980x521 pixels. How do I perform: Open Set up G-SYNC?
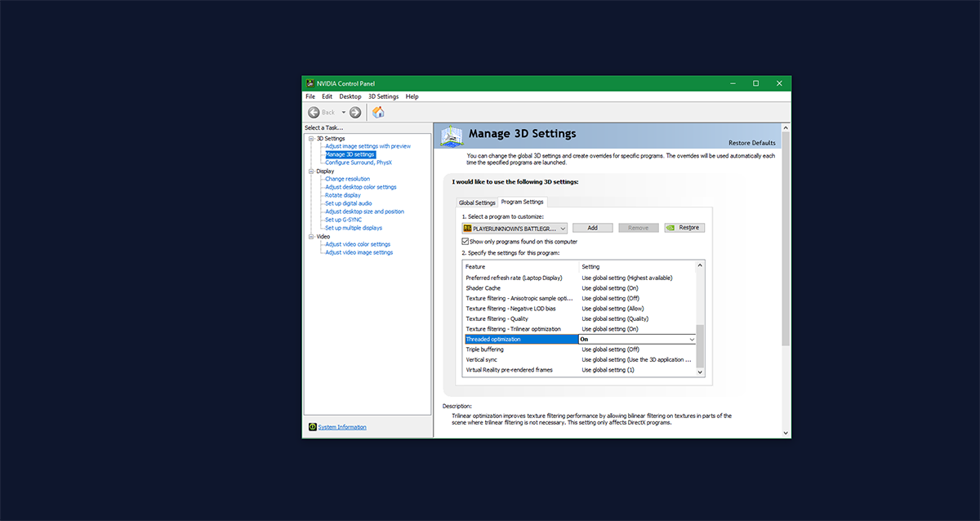[x=345, y=220]
